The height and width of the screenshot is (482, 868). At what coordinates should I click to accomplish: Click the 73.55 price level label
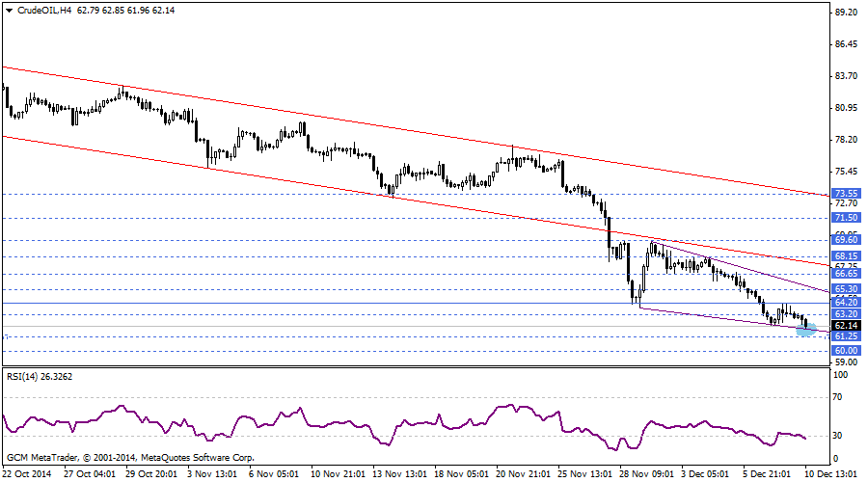click(x=845, y=193)
